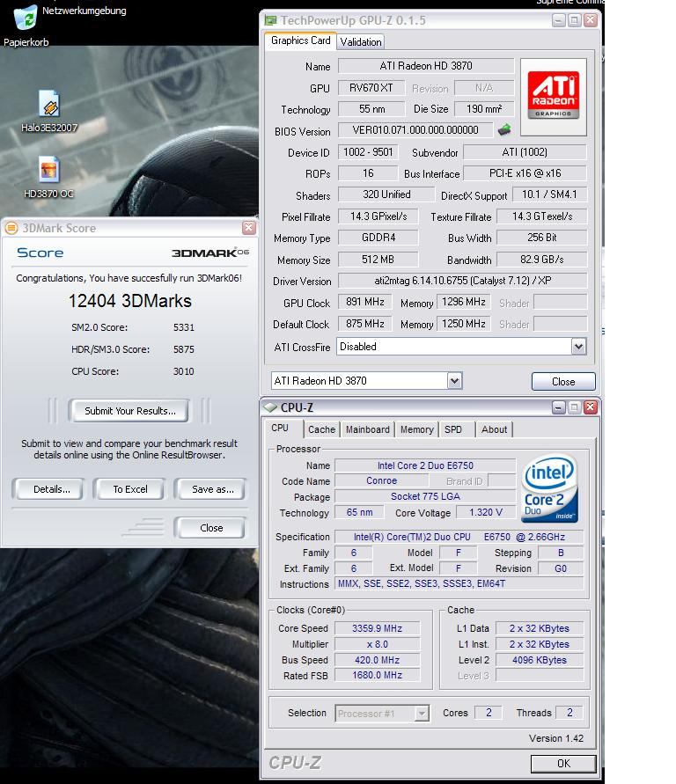
Task: Click 12404 3DMarks score text
Action: pos(130,301)
